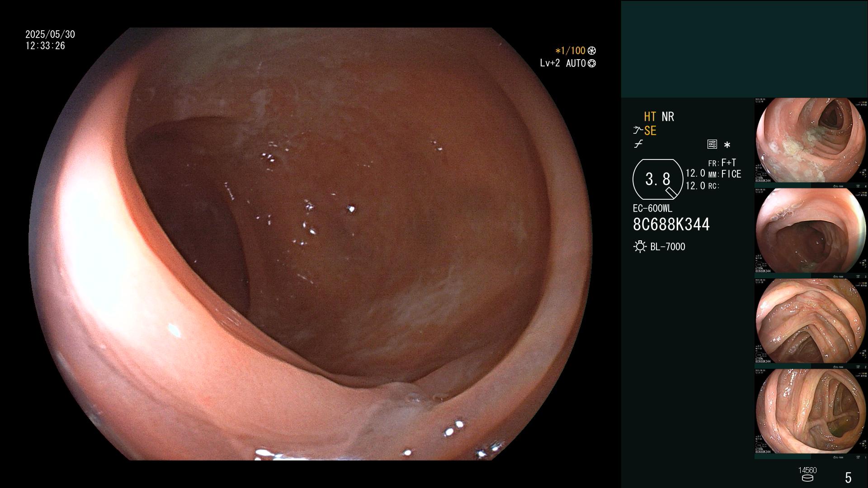The height and width of the screenshot is (488, 868).
Task: Click the 'MM:' label
Action: click(x=713, y=175)
